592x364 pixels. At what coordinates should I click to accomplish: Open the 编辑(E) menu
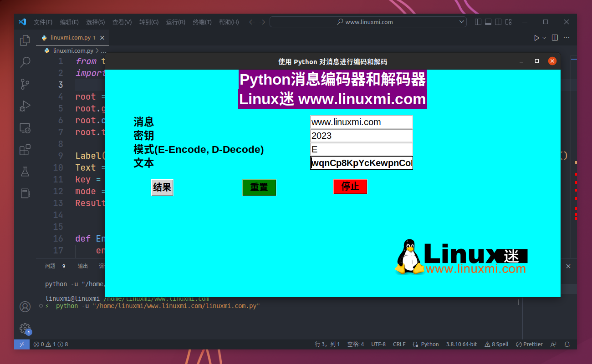(x=69, y=22)
